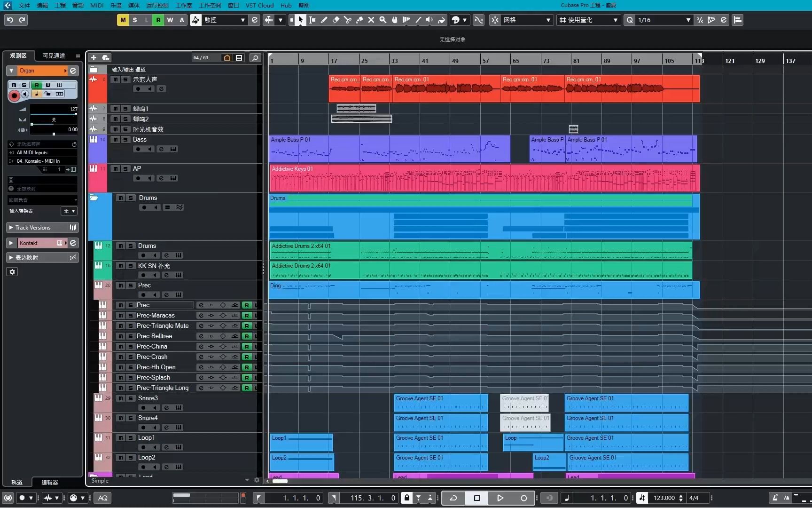The image size is (812, 508).
Task: Toggle global Write automation W button
Action: click(170, 20)
